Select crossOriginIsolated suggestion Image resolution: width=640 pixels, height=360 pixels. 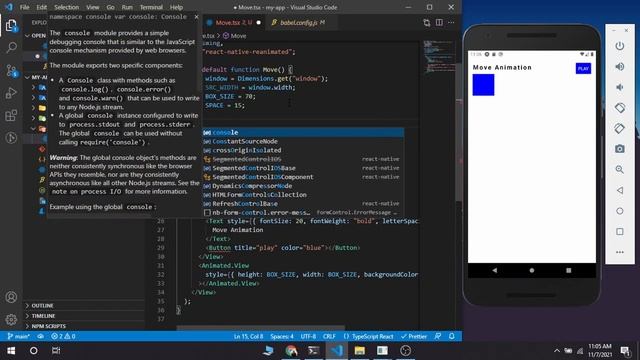pyautogui.click(x=303, y=150)
